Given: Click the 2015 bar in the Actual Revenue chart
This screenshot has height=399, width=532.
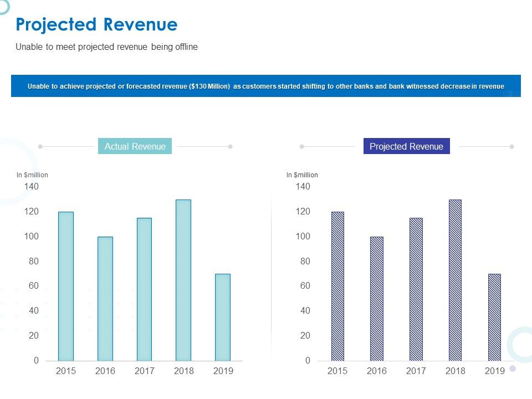Looking at the screenshot, I should click(x=66, y=287).
